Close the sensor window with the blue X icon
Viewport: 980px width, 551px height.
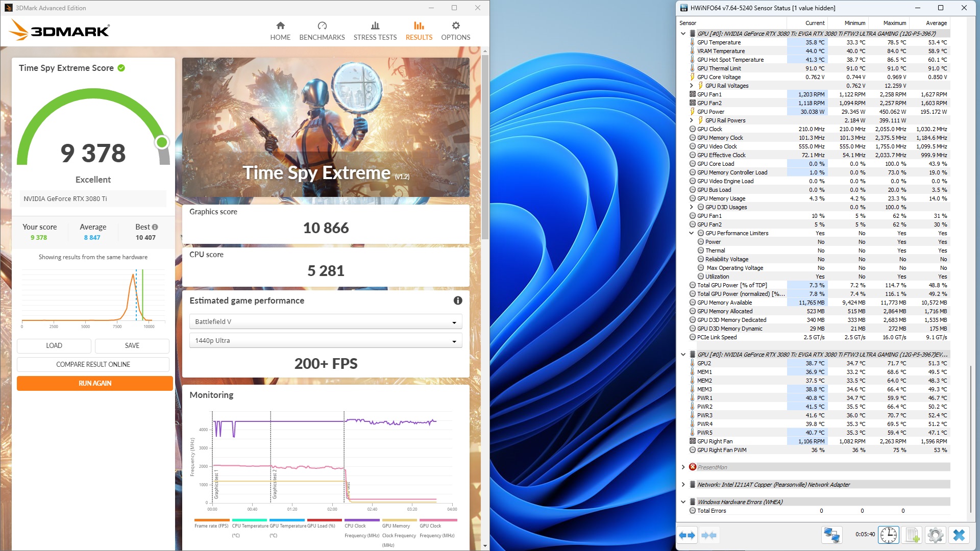click(959, 535)
